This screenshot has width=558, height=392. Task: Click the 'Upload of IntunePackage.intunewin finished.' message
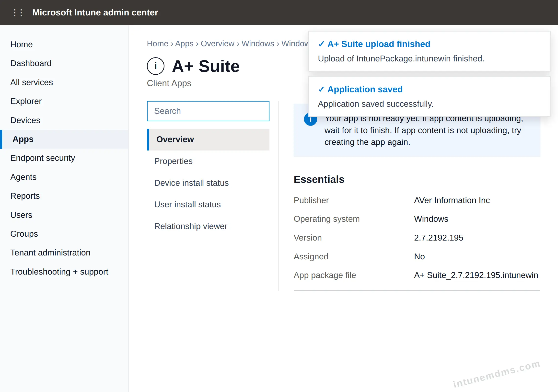click(401, 59)
